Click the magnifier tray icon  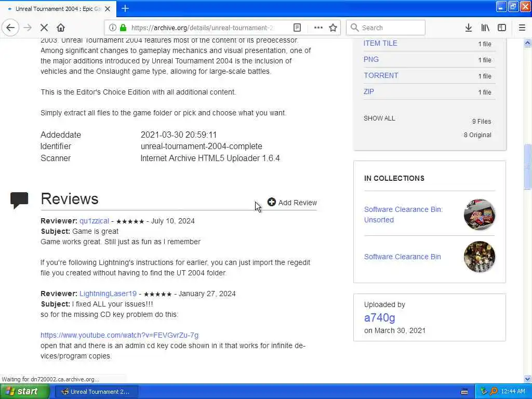coord(494,392)
